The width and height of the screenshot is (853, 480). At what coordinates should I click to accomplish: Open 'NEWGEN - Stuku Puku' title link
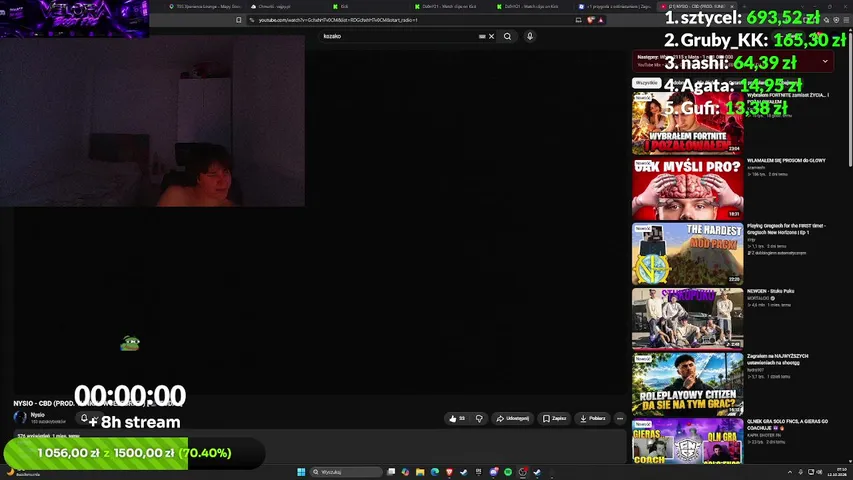(770, 291)
